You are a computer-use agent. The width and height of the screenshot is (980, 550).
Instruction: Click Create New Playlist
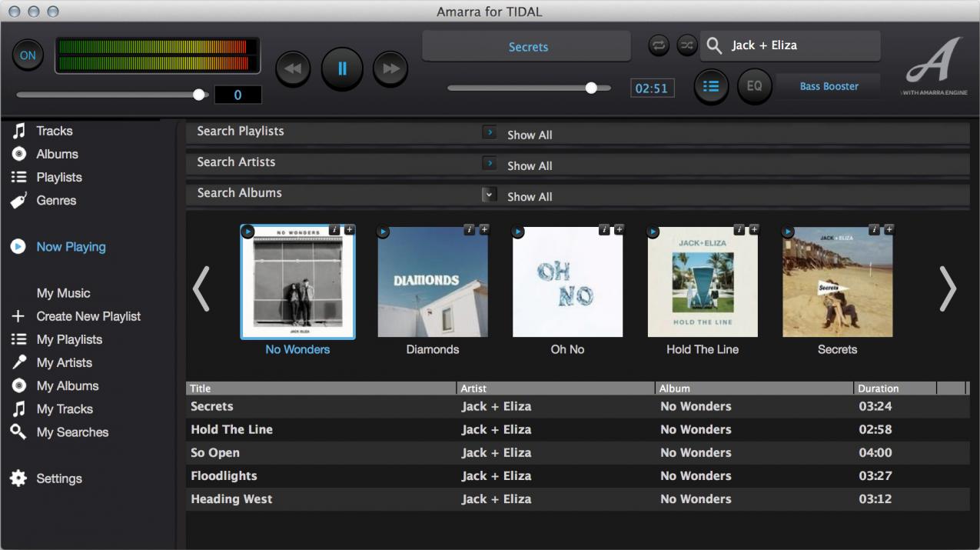[88, 316]
